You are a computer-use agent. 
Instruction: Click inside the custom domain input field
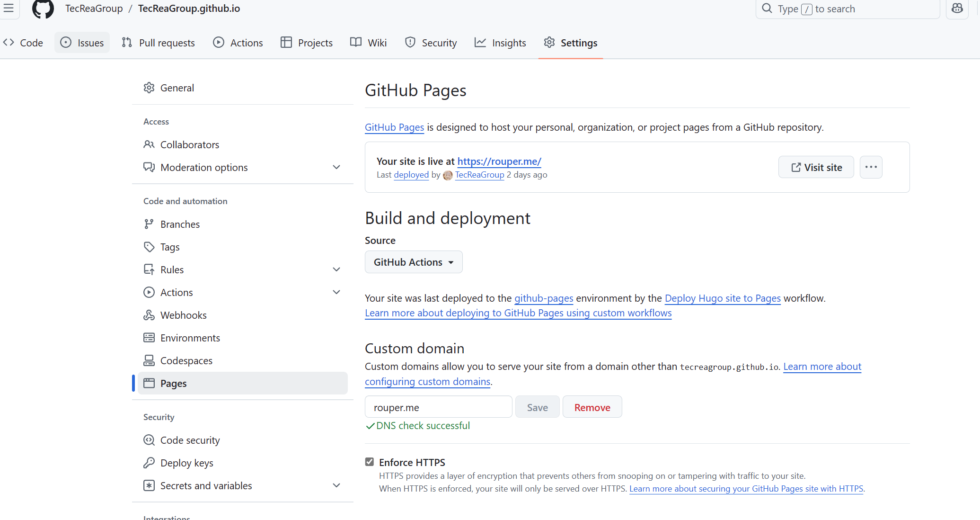point(438,406)
